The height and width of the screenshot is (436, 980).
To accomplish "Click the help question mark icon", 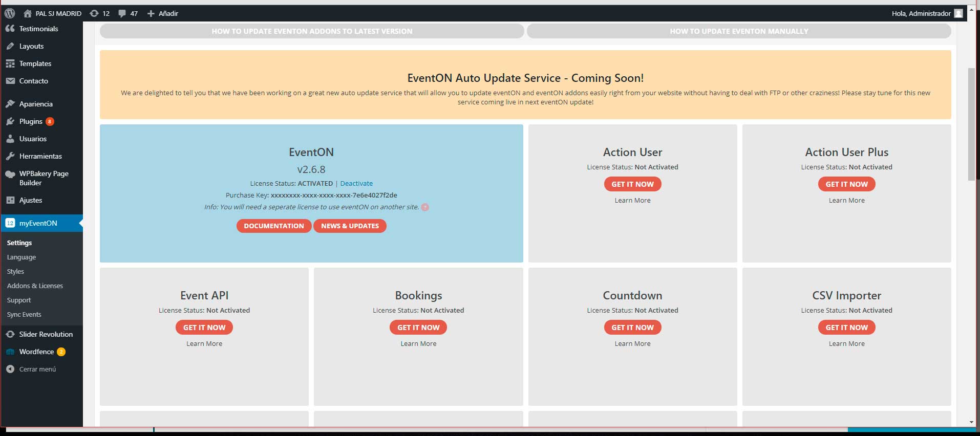I will 425,207.
